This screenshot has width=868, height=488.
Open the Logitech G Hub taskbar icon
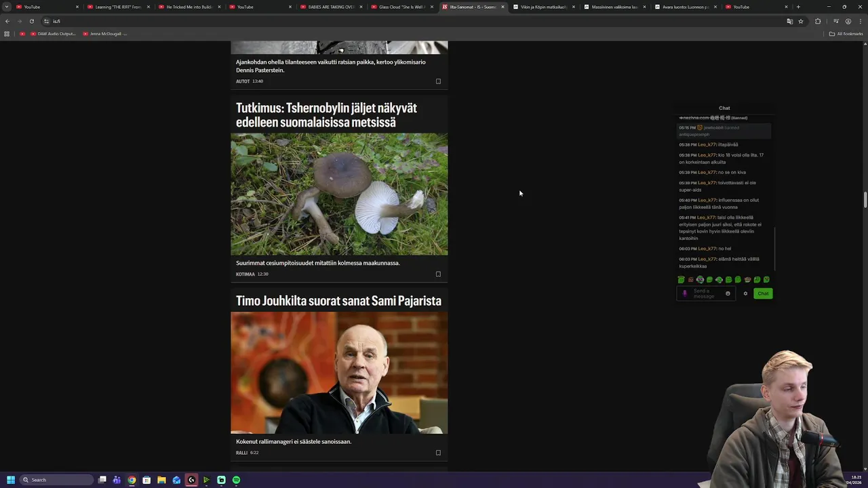[x=191, y=480]
